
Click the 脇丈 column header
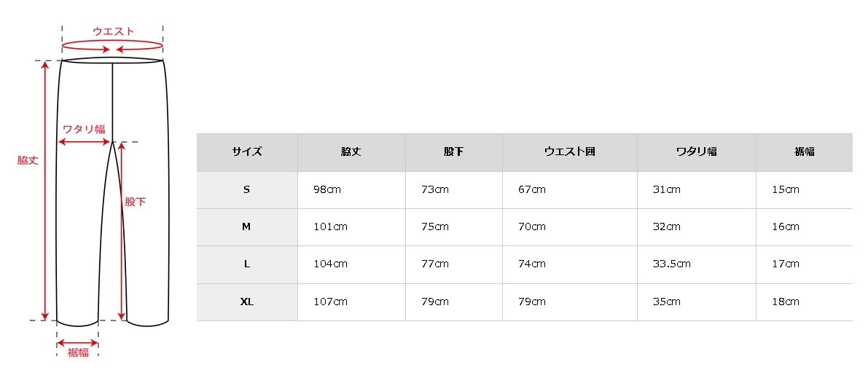pyautogui.click(x=351, y=152)
